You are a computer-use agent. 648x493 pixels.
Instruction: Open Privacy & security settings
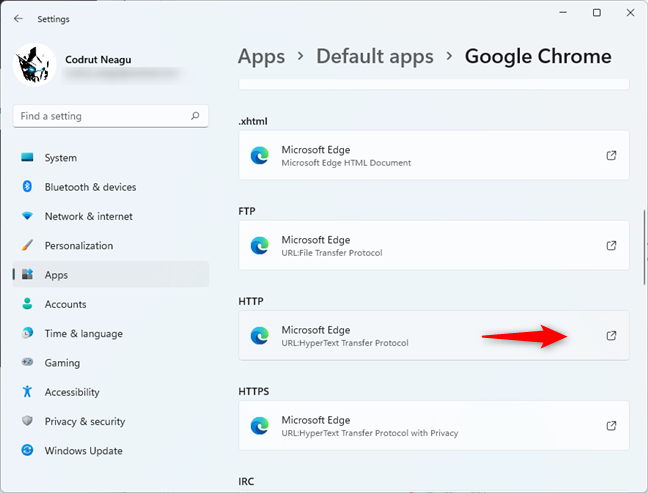coord(110,422)
